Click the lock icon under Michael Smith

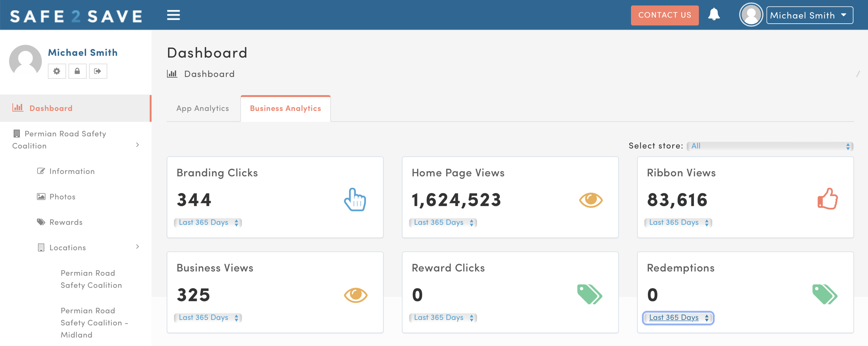click(x=77, y=71)
